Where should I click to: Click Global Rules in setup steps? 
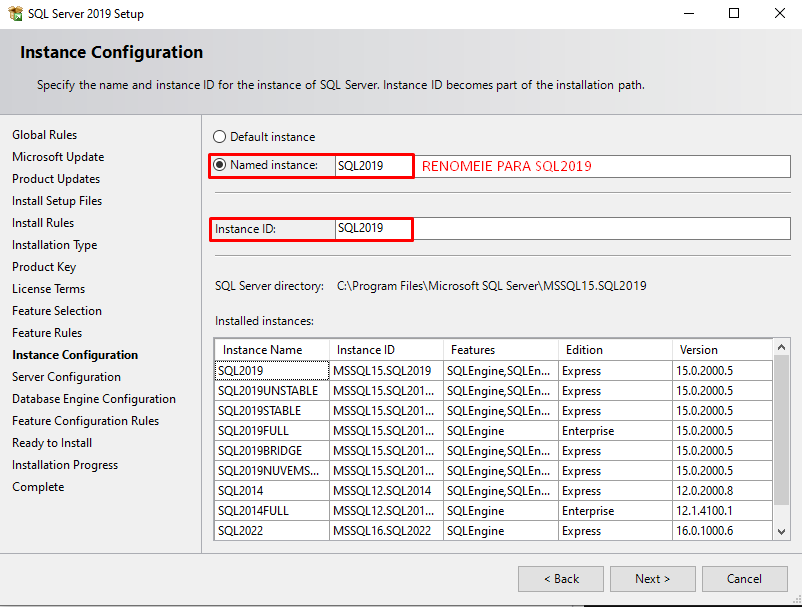tap(44, 134)
